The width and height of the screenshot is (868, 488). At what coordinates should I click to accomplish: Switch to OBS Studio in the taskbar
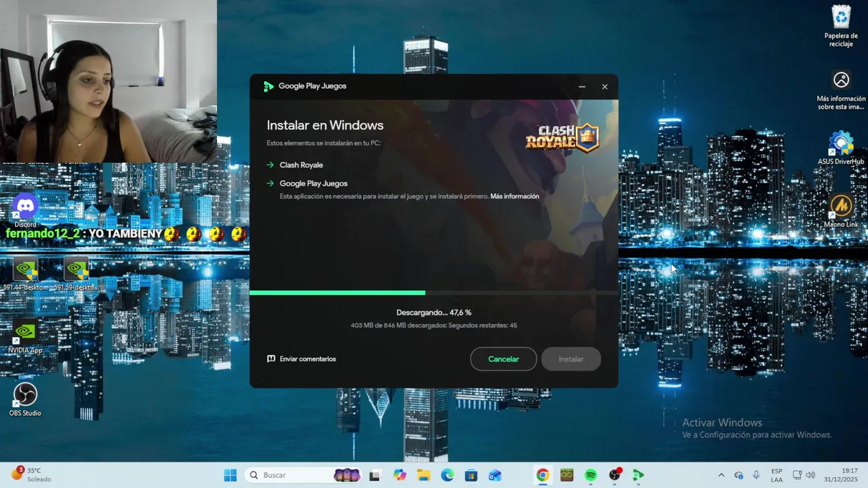[x=614, y=475]
